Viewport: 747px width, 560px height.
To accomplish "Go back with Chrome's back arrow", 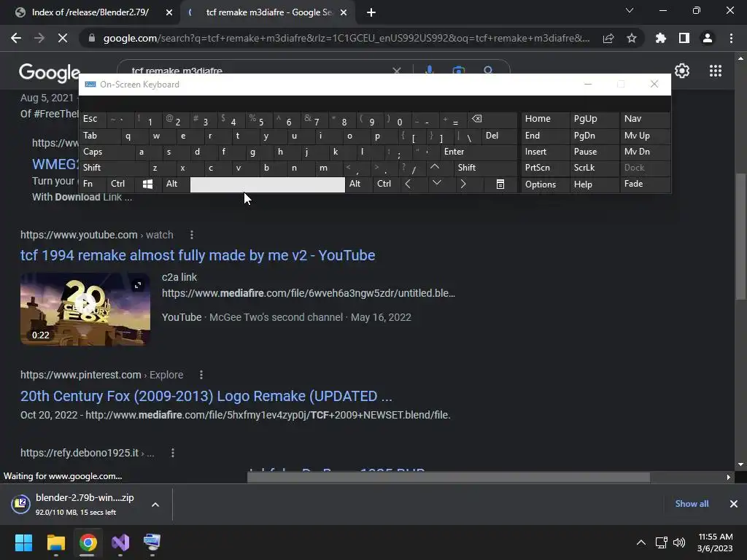I will pyautogui.click(x=16, y=38).
